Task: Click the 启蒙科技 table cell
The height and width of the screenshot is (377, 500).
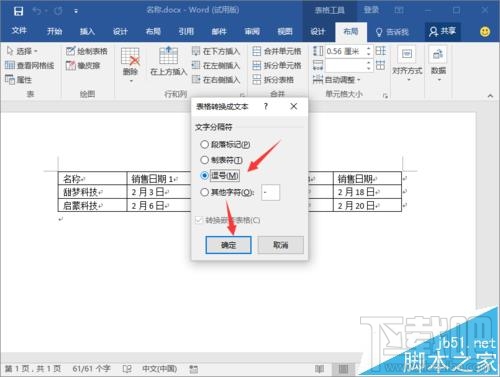Action: point(92,205)
